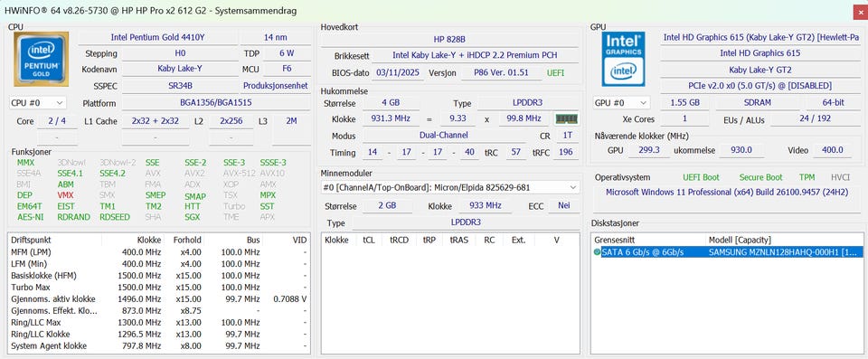Image resolution: width=868 pixels, height=359 pixels.
Task: Click the green memory module icon
Action: [x=566, y=118]
